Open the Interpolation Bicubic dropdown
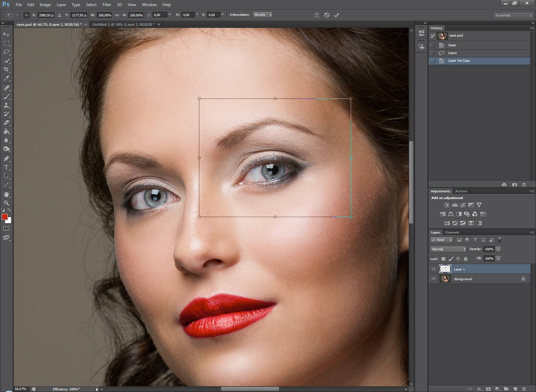This screenshot has height=392, width=536. (263, 15)
